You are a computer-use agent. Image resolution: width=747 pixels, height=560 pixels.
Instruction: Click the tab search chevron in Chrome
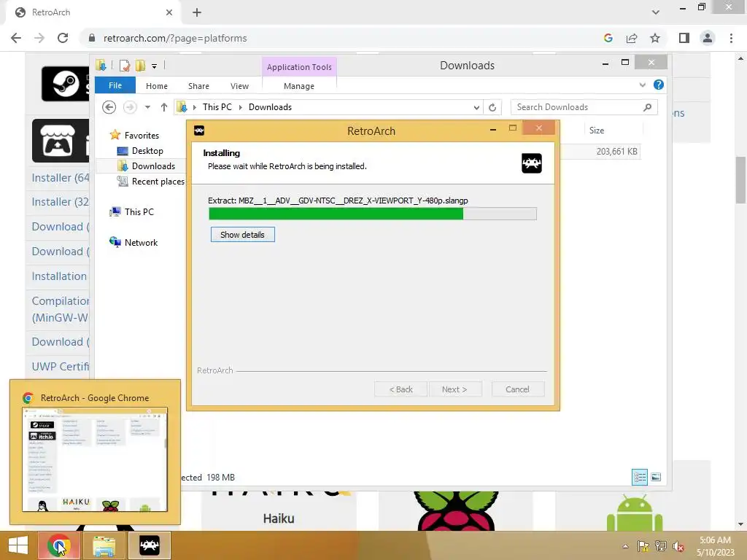pyautogui.click(x=656, y=12)
